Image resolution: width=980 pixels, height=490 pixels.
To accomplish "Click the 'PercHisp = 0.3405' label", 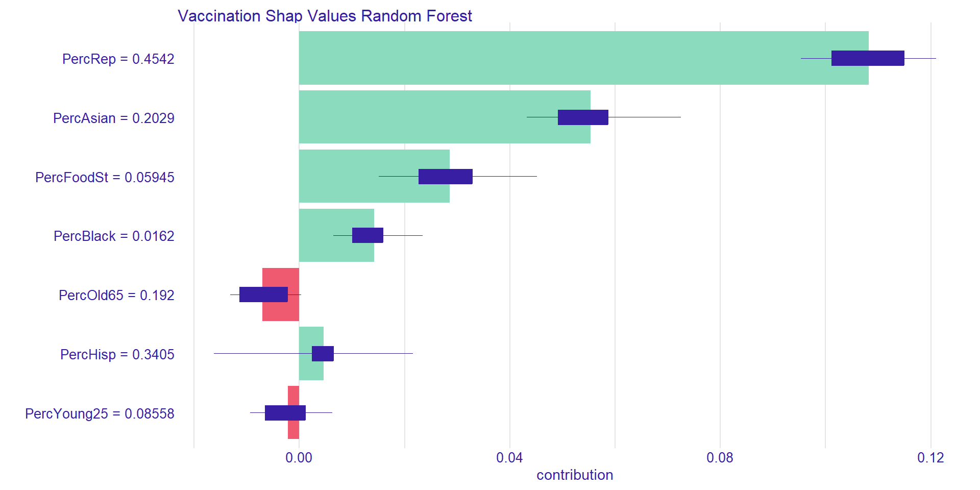I will [x=117, y=355].
